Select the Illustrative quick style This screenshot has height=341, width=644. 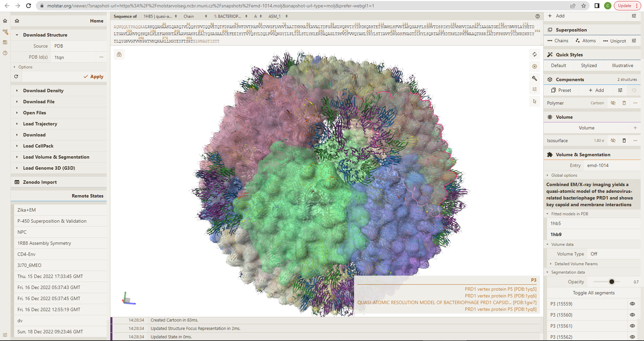(622, 65)
